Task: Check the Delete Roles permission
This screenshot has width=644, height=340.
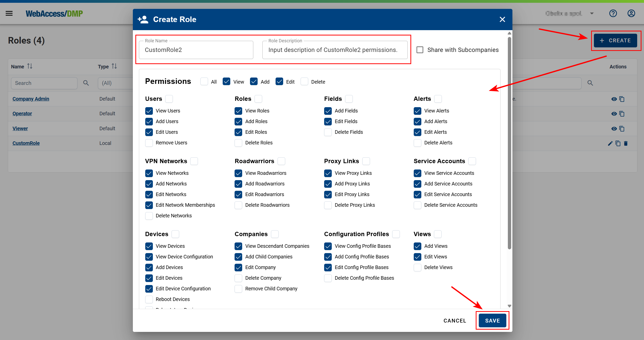Action: 238,143
